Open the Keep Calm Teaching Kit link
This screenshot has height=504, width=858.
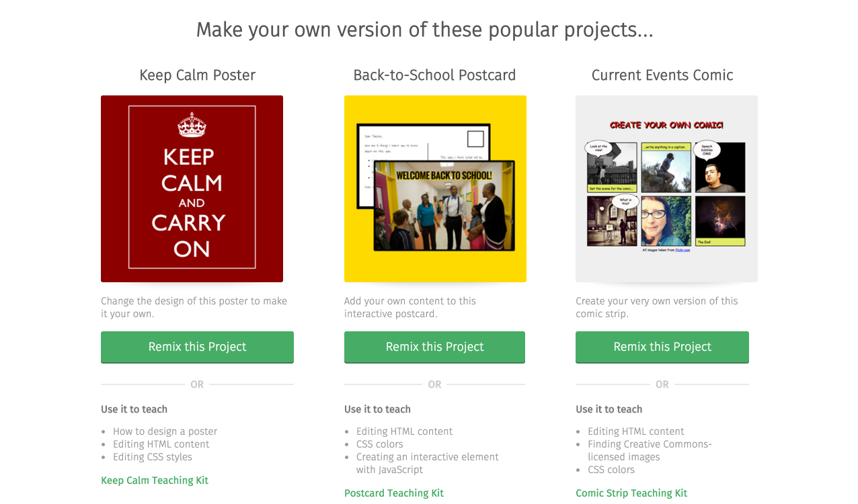point(155,480)
